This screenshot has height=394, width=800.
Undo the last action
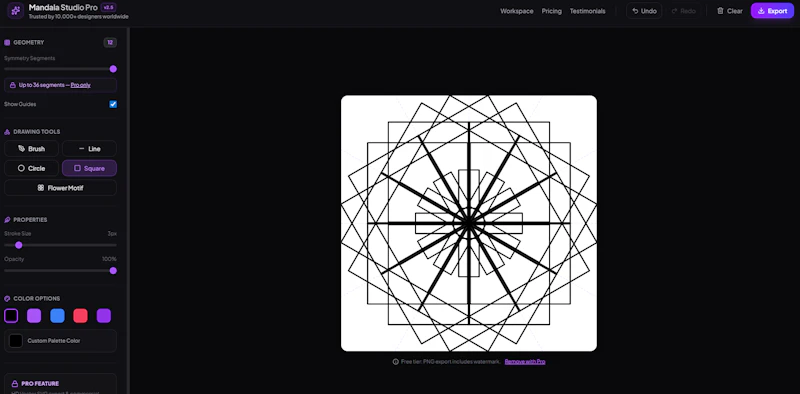coord(644,11)
